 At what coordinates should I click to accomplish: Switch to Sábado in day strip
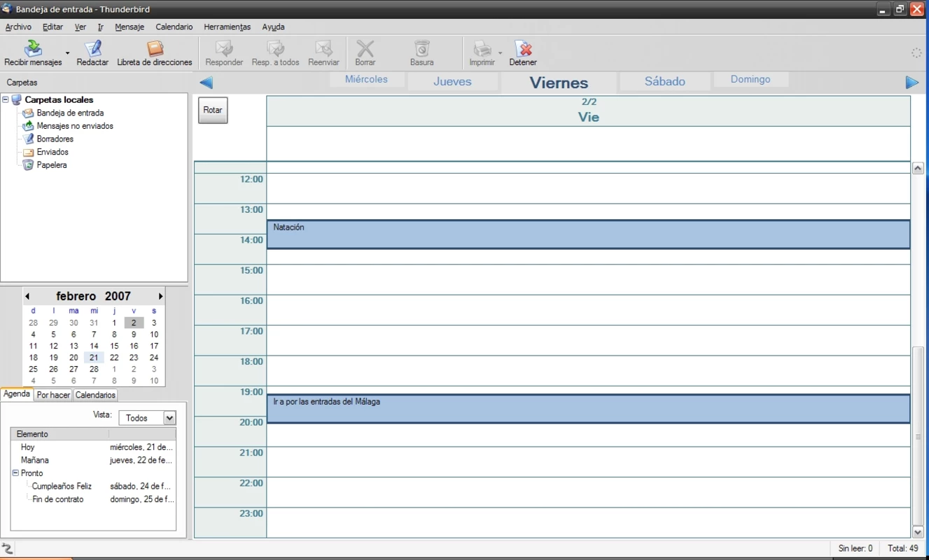pyautogui.click(x=665, y=81)
